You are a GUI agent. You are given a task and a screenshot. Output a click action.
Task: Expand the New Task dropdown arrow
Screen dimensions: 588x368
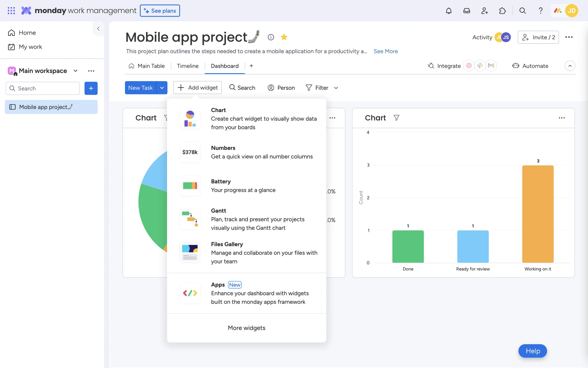[162, 88]
